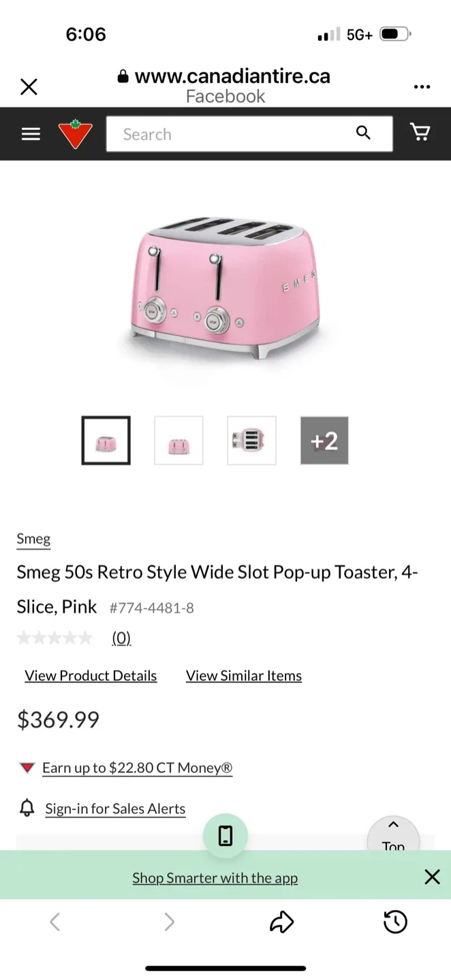
Task: Tap the share arrow icon
Action: [281, 921]
